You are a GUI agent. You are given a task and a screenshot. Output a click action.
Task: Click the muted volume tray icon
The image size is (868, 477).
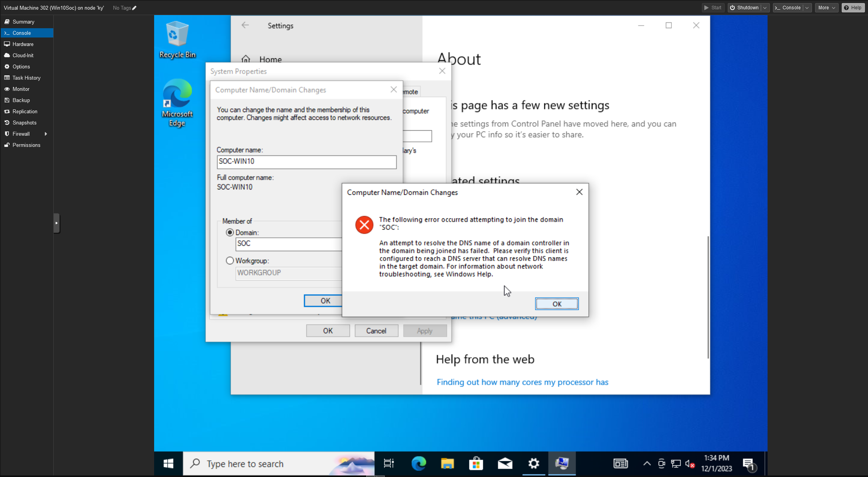click(690, 464)
